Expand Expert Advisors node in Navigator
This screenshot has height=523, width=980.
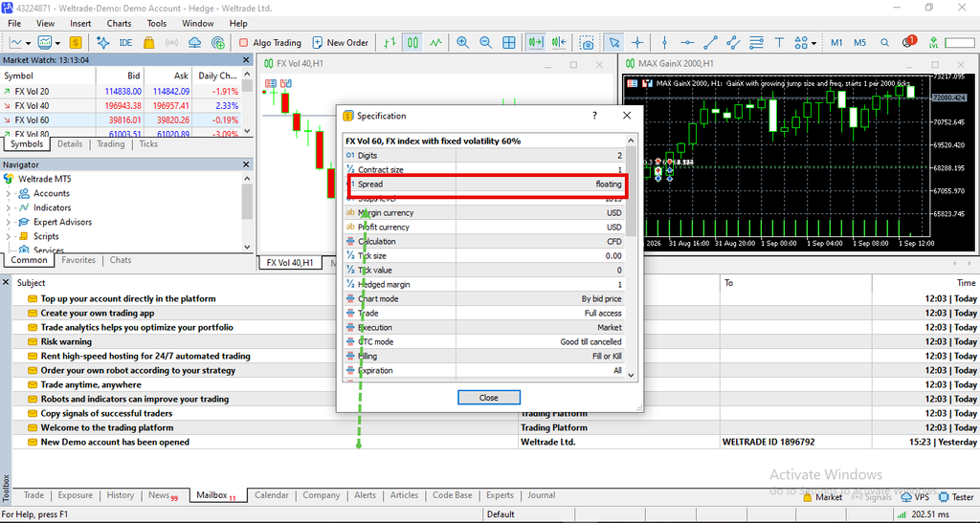pos(8,222)
